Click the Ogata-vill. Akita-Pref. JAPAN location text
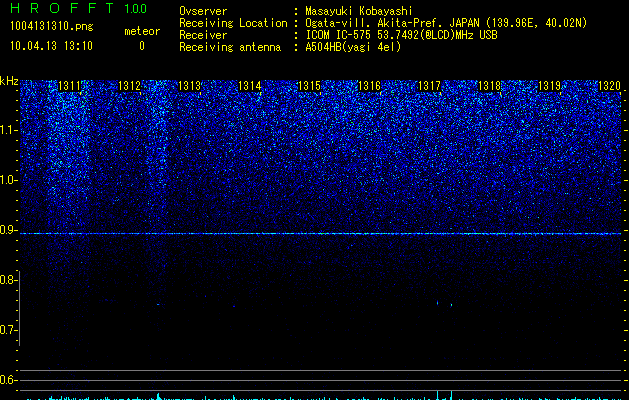The image size is (629, 400). coord(446,23)
